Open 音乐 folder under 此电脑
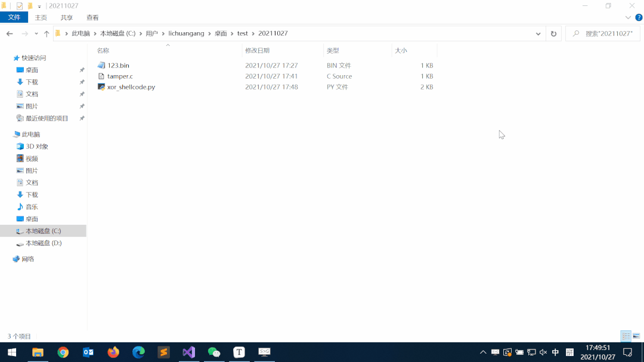The height and width of the screenshot is (362, 644). pos(32,207)
